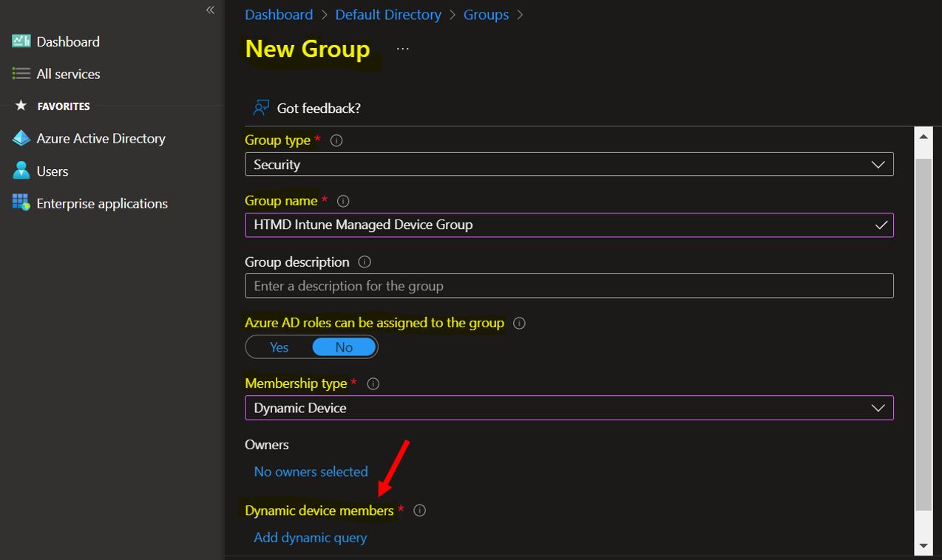Set Azure AD roles assignment to Yes

279,346
